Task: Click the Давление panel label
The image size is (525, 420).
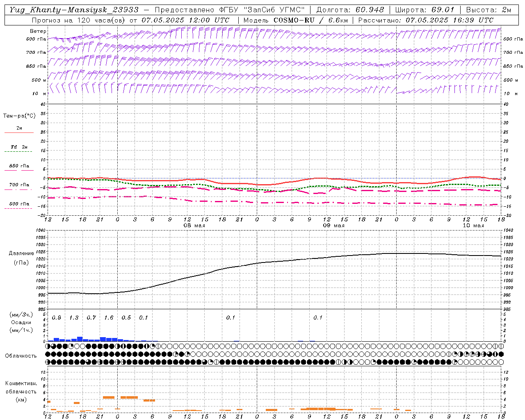Action: tap(21, 253)
